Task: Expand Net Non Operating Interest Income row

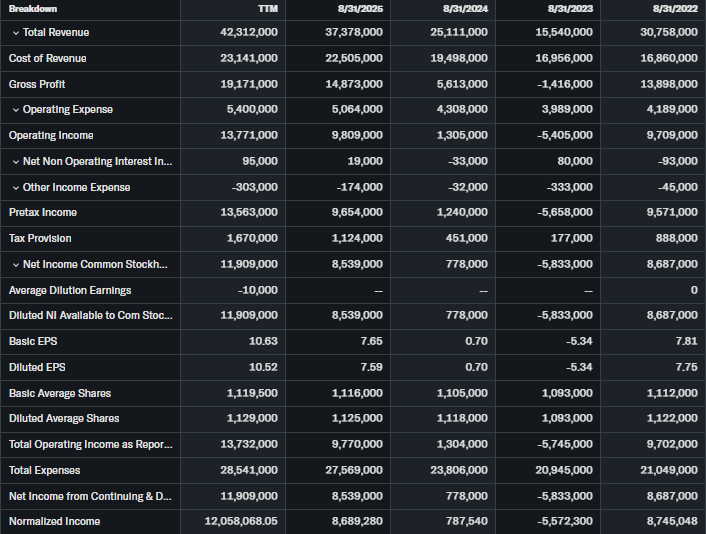Action: coord(15,161)
